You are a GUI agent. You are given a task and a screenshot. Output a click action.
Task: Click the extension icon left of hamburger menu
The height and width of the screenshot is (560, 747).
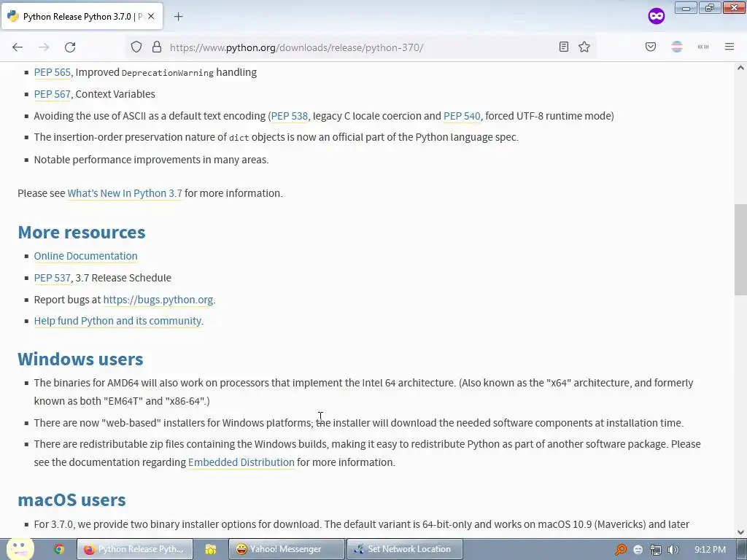point(703,47)
